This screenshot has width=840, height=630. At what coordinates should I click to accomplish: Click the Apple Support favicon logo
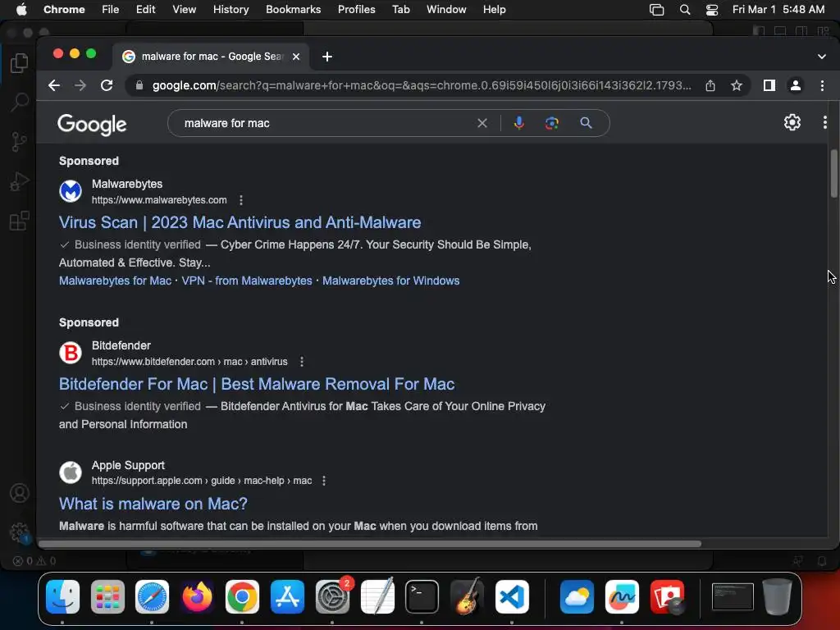[71, 472]
